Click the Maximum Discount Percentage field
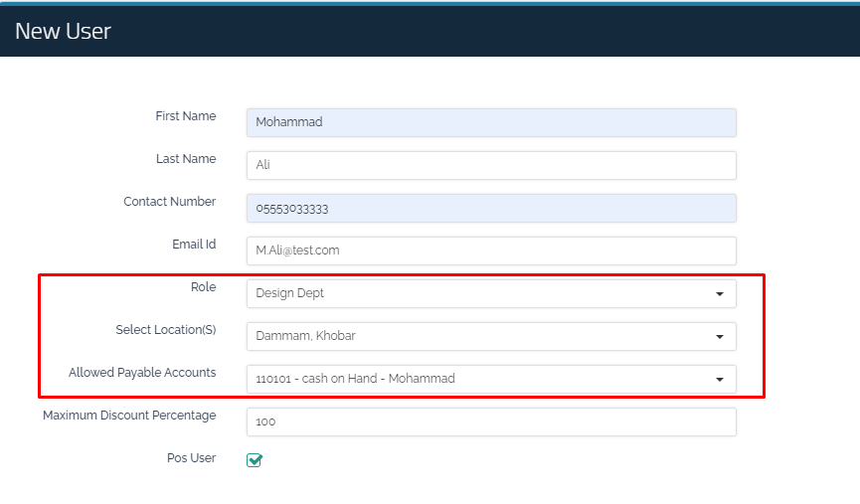The width and height of the screenshot is (860, 504). (x=490, y=421)
